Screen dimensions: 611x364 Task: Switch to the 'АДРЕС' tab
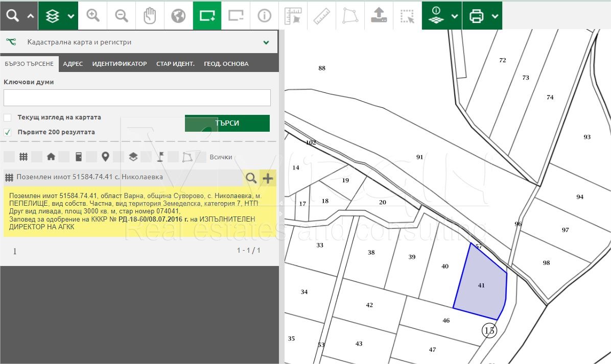pyautogui.click(x=73, y=64)
